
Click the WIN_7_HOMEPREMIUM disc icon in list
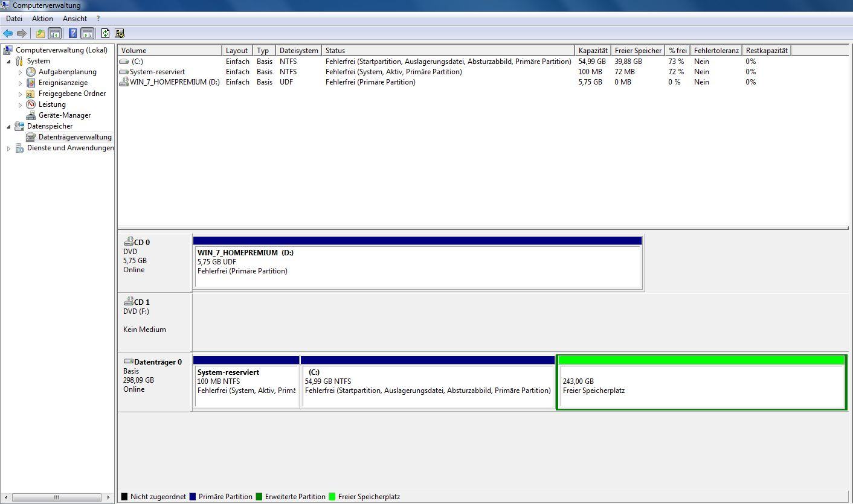click(124, 81)
